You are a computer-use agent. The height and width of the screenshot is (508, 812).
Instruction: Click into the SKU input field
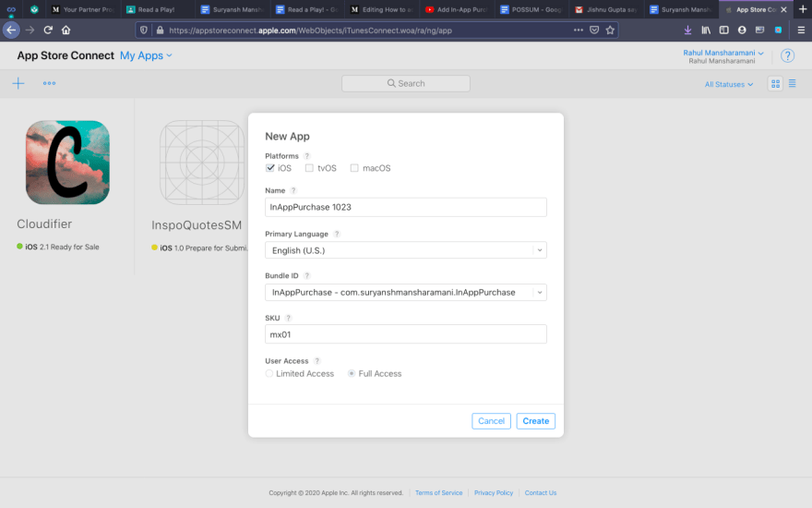pos(406,334)
